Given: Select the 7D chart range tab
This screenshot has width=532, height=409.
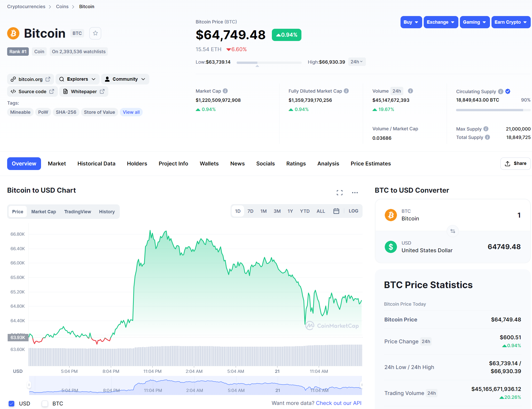Looking at the screenshot, I should tap(250, 211).
